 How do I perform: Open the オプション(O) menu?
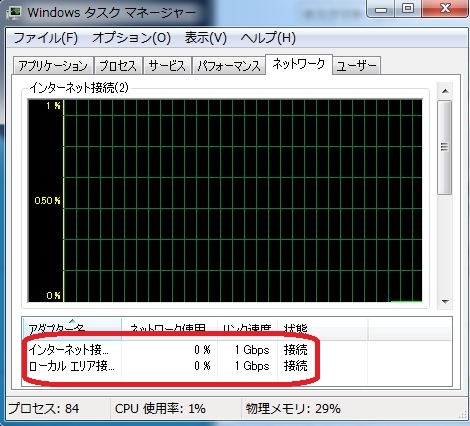point(132,38)
